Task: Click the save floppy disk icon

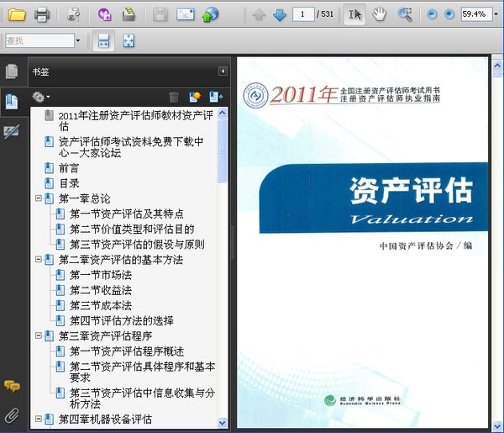Action: point(160,14)
